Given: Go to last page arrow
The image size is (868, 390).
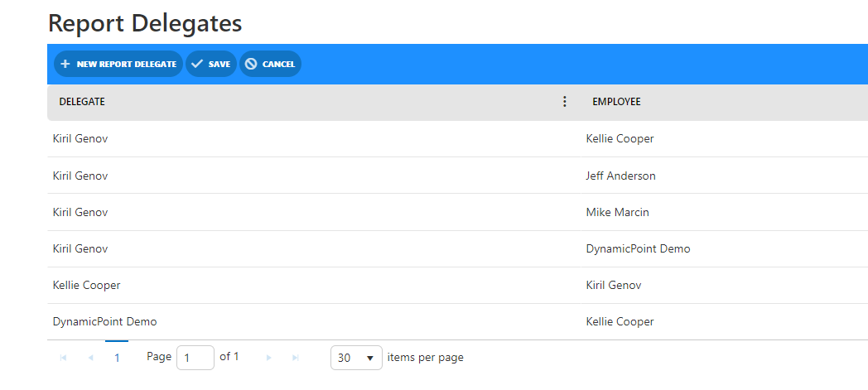Looking at the screenshot, I should click(295, 358).
